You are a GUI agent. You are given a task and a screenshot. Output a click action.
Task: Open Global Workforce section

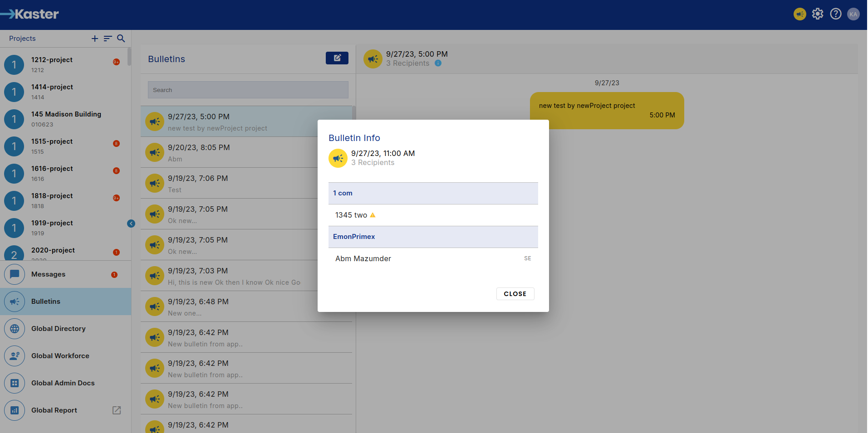click(60, 356)
